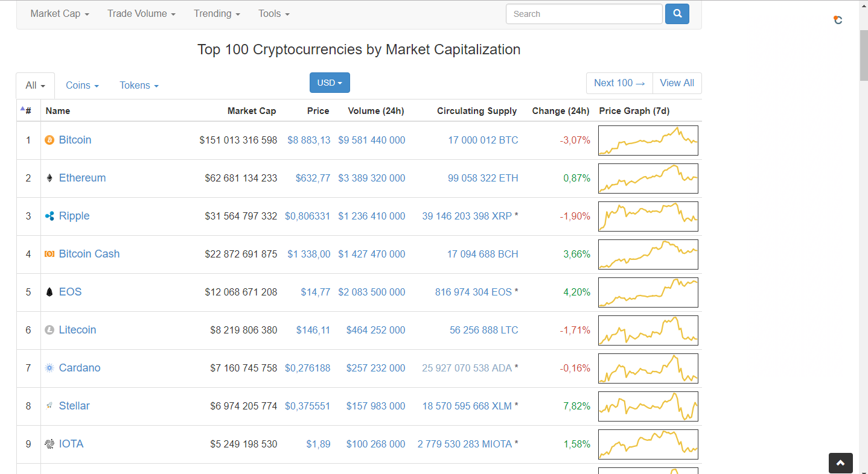Open Litecoin 7d price graph
Viewport: 868px width, 474px height.
(648, 330)
